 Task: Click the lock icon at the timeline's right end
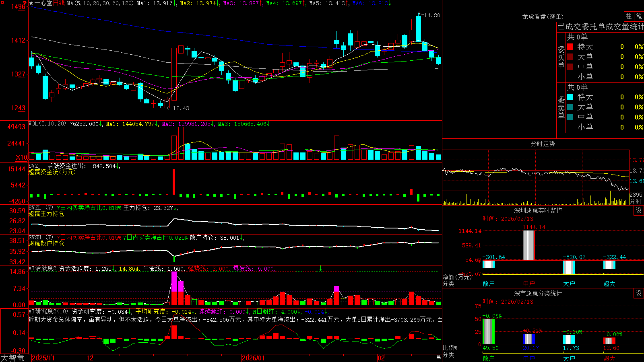click(438, 357)
